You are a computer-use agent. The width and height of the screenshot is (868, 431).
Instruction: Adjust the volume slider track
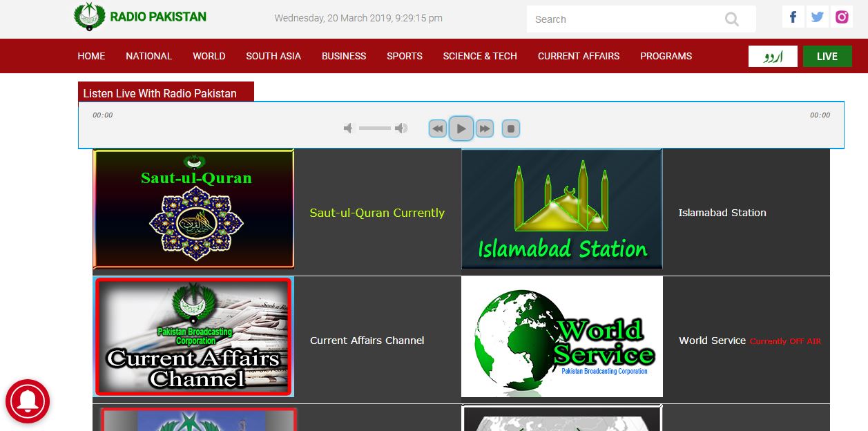click(374, 128)
